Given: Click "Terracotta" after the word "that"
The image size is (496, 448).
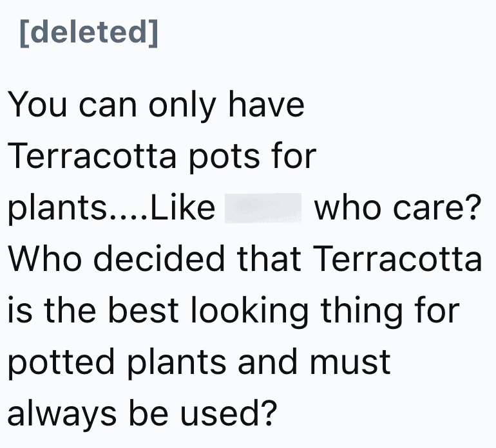Looking at the screenshot, I should 397,259.
